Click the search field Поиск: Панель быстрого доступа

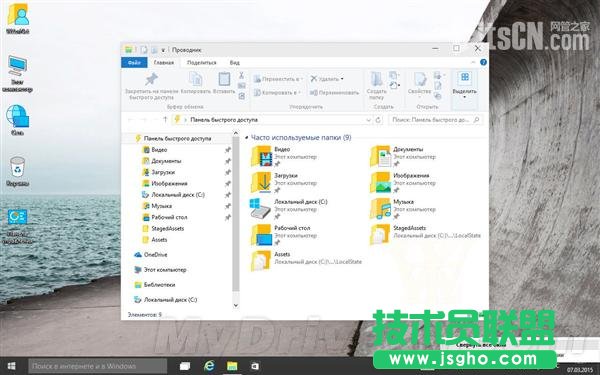436,120
